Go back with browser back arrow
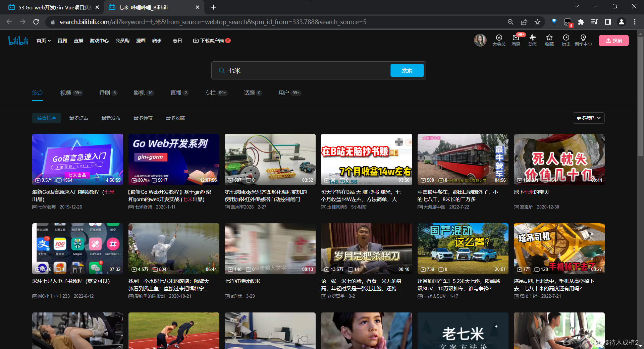Screen dimensions: 644x349 [9, 22]
